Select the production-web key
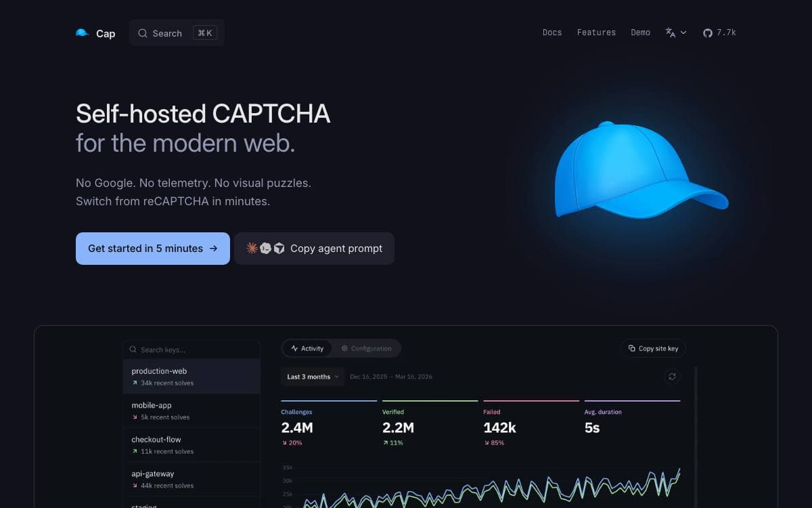Image resolution: width=812 pixels, height=508 pixels. click(191, 377)
